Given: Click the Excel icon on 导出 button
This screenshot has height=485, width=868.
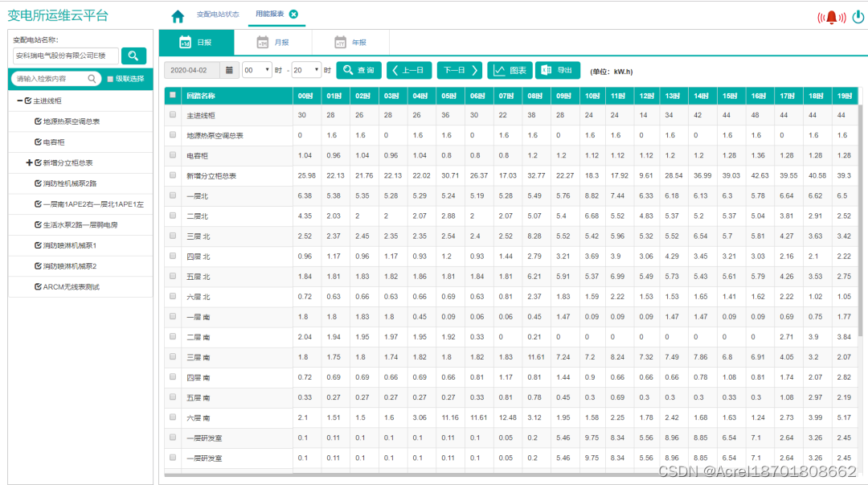Looking at the screenshot, I should (x=547, y=70).
